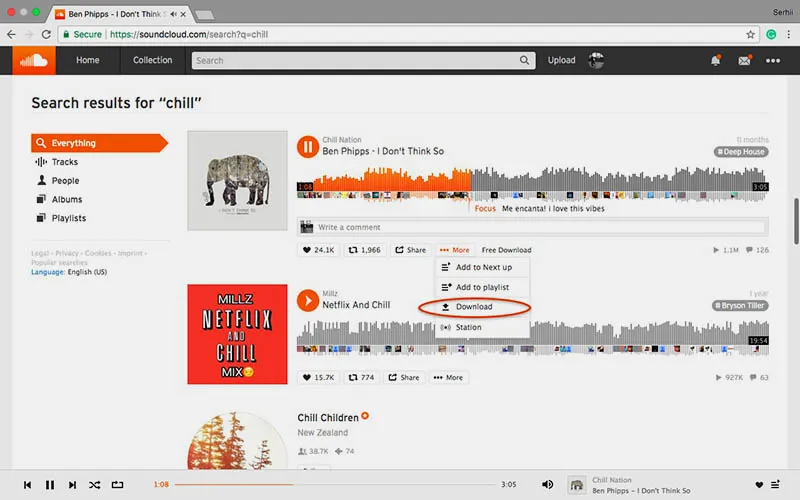Toggle shuffle in player bar
The image size is (800, 500).
(94, 485)
